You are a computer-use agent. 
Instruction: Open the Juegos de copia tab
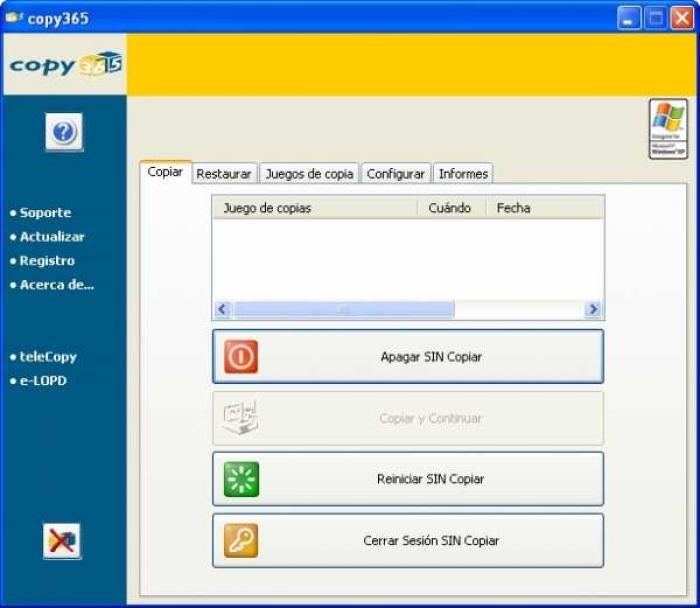pyautogui.click(x=309, y=174)
